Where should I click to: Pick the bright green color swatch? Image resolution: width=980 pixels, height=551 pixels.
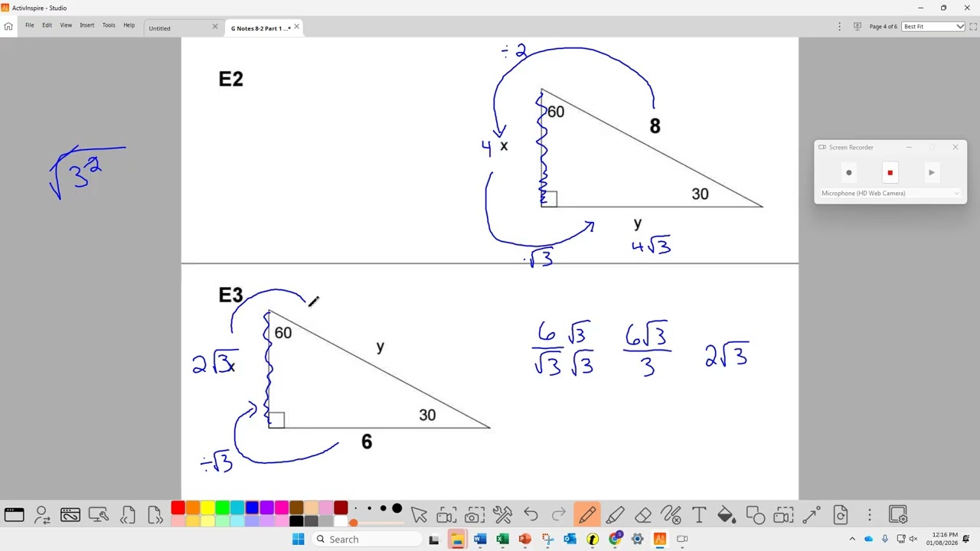(x=222, y=508)
